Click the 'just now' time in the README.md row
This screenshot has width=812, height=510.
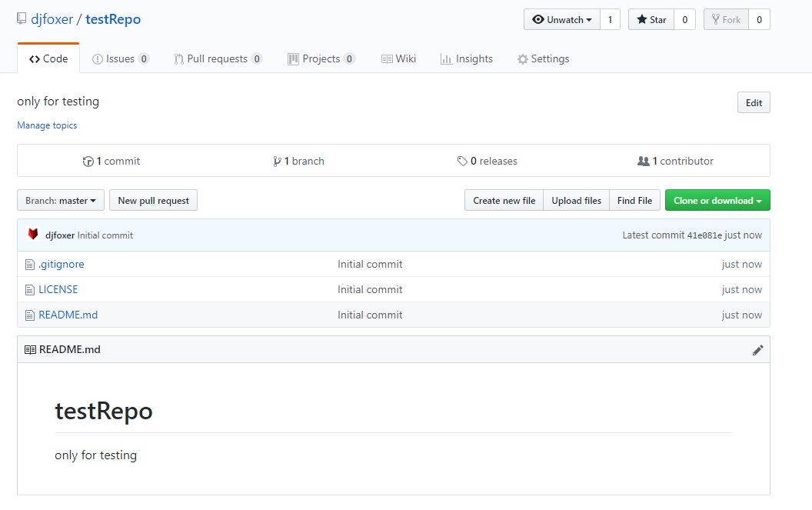click(x=741, y=315)
